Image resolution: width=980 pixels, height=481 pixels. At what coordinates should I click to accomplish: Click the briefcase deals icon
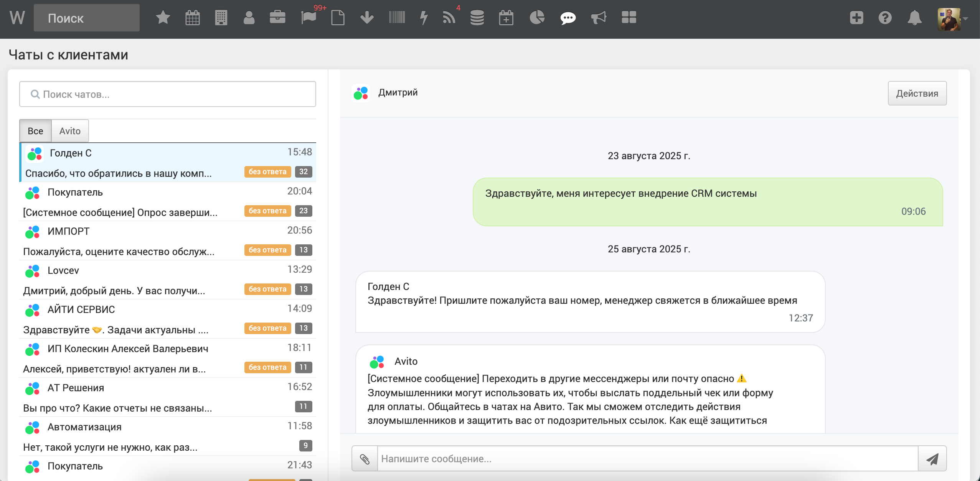coord(277,18)
